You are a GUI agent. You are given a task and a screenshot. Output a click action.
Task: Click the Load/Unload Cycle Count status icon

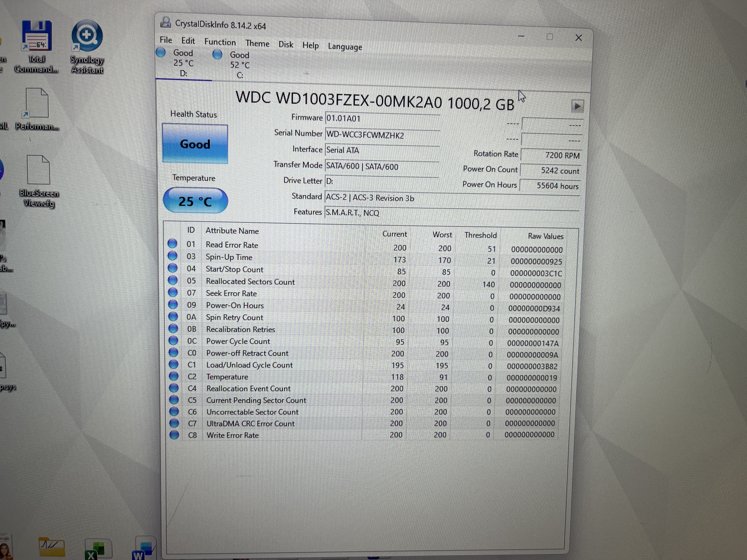coord(174,364)
